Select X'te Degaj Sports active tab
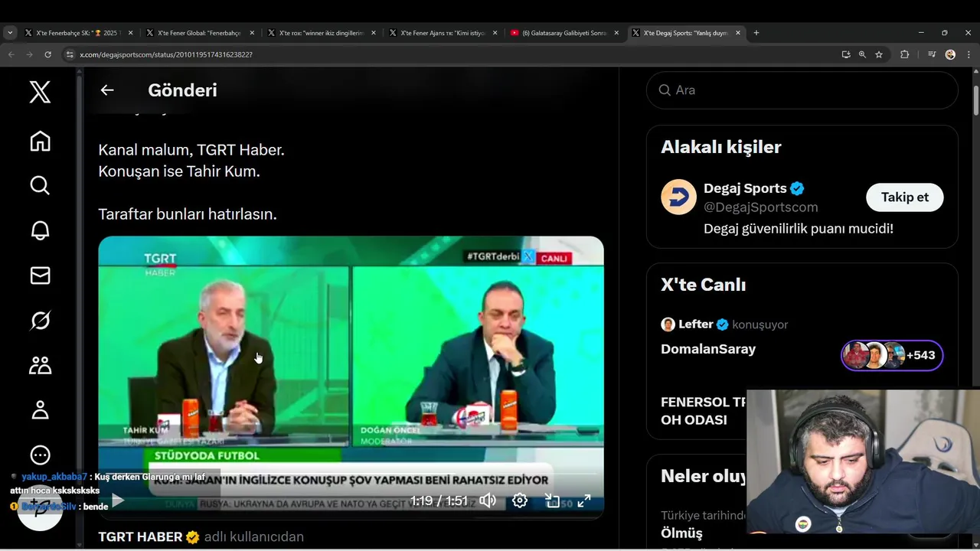Viewport: 980px width, 551px height. [x=685, y=33]
